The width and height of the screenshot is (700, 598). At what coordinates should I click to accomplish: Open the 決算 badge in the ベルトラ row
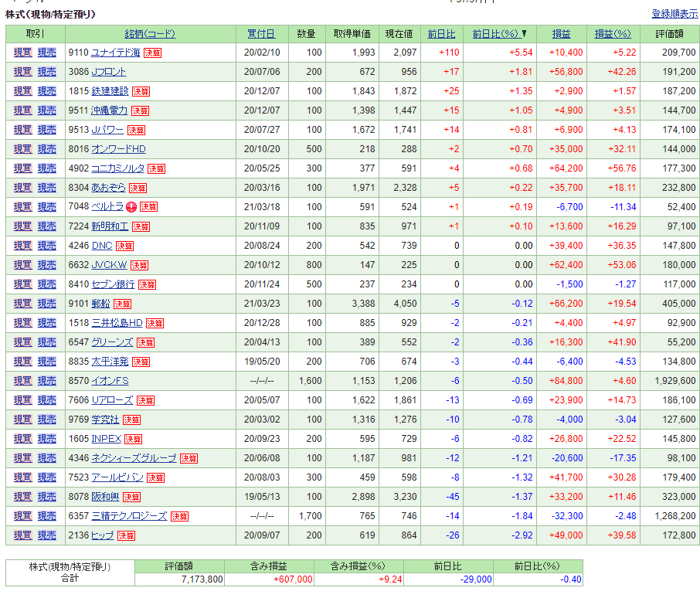(148, 207)
